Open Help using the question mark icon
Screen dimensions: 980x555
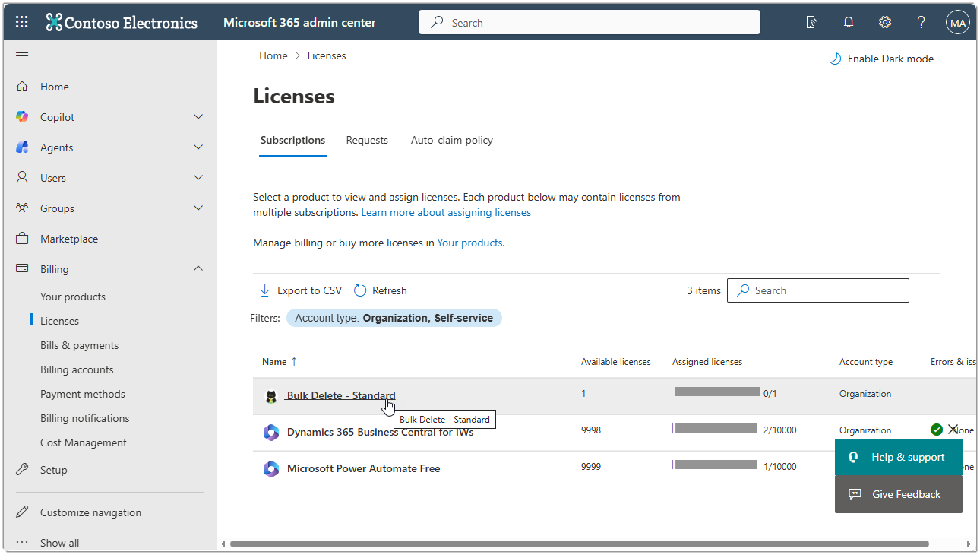pyautogui.click(x=921, y=22)
